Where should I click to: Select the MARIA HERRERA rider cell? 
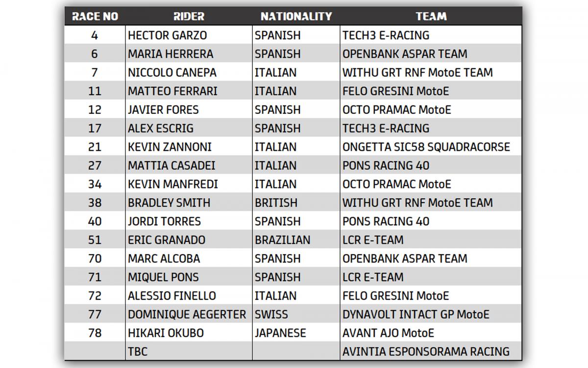pos(171,54)
